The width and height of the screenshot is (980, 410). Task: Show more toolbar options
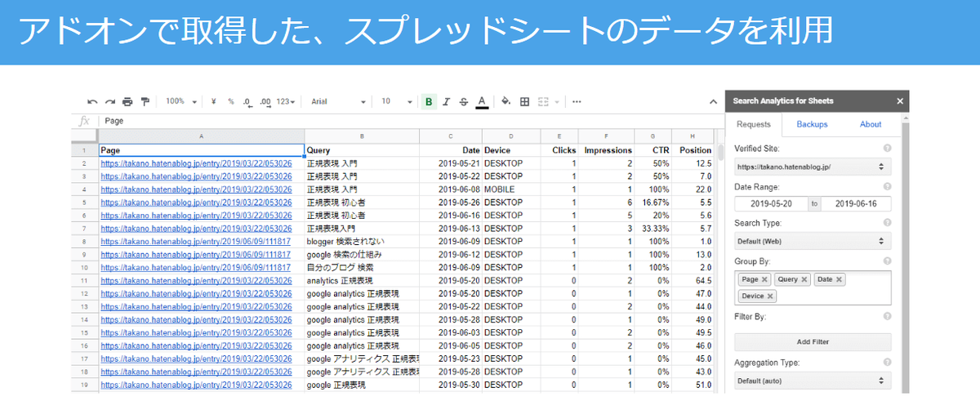point(577,102)
